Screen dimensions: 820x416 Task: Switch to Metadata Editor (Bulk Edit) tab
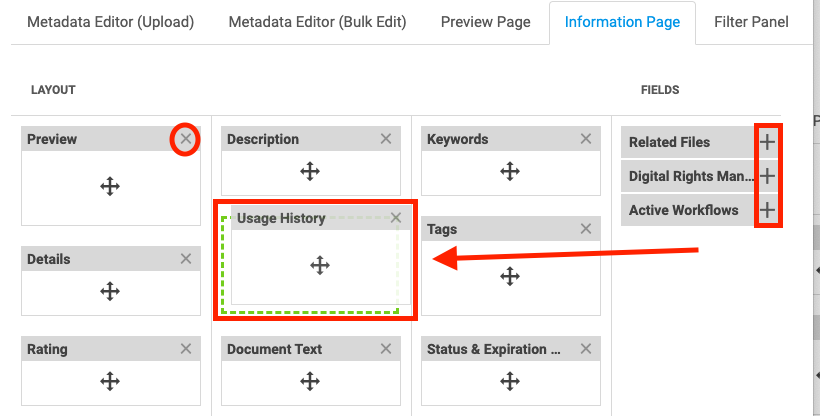tap(317, 22)
